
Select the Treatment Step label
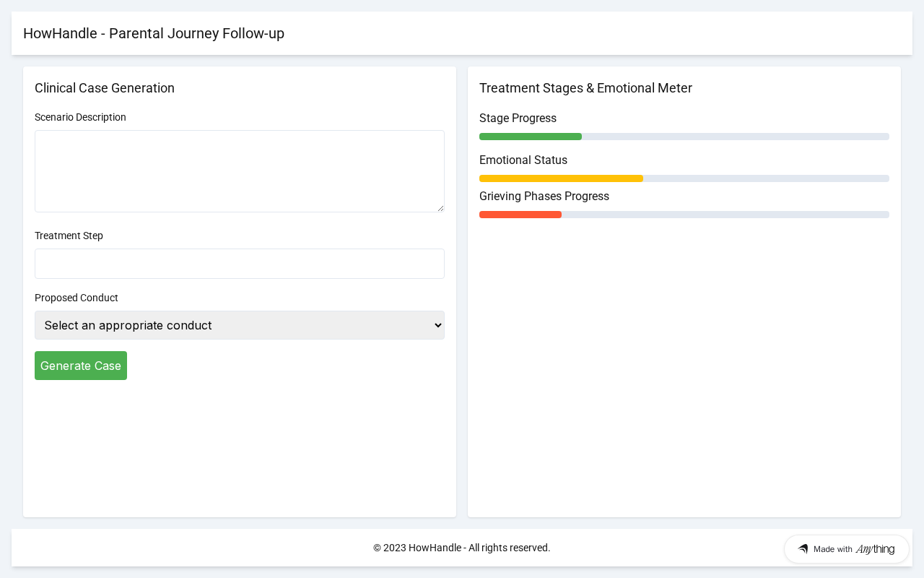point(69,236)
